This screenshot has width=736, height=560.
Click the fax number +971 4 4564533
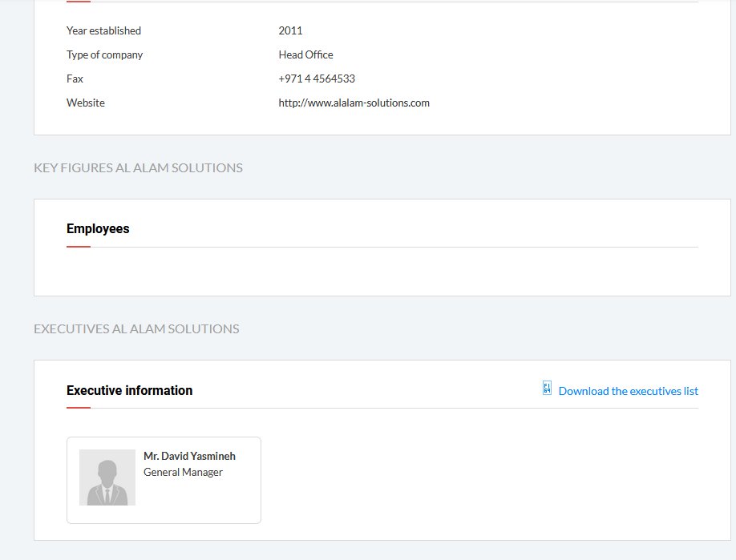tap(317, 79)
